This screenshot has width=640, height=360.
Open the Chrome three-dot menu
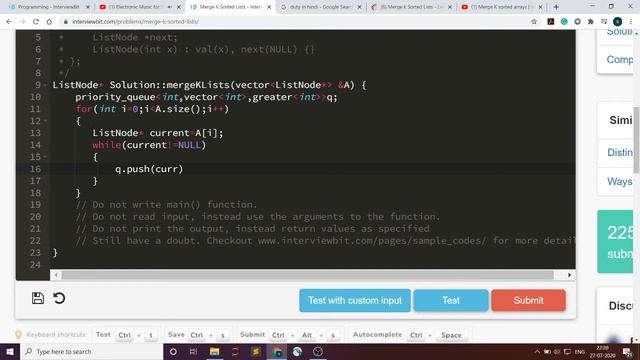[631, 22]
